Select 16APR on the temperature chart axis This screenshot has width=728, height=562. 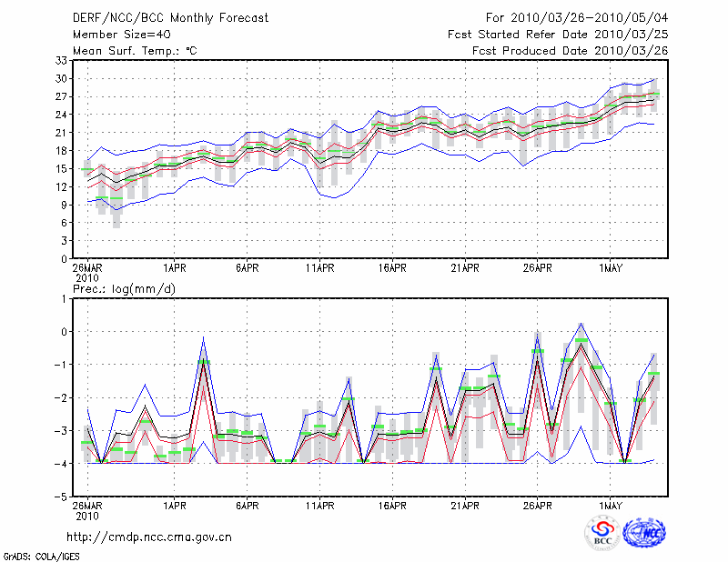[392, 268]
